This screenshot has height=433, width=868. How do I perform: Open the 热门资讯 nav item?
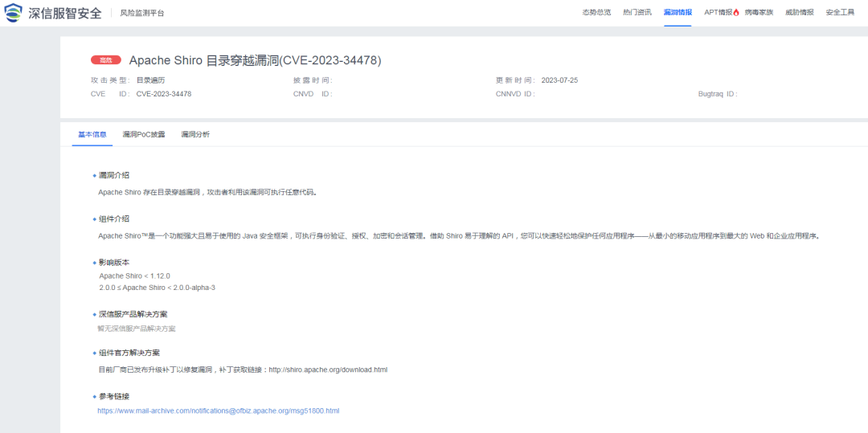[x=637, y=13]
